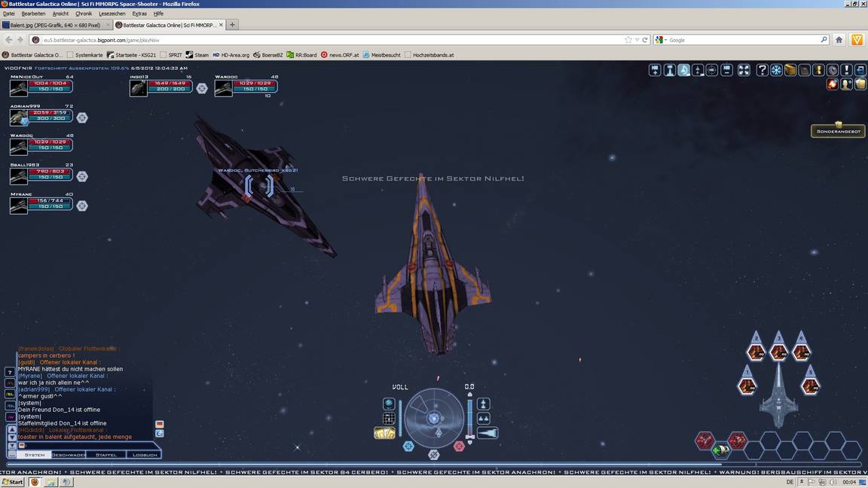Reload the page with the refresh button

point(645,40)
